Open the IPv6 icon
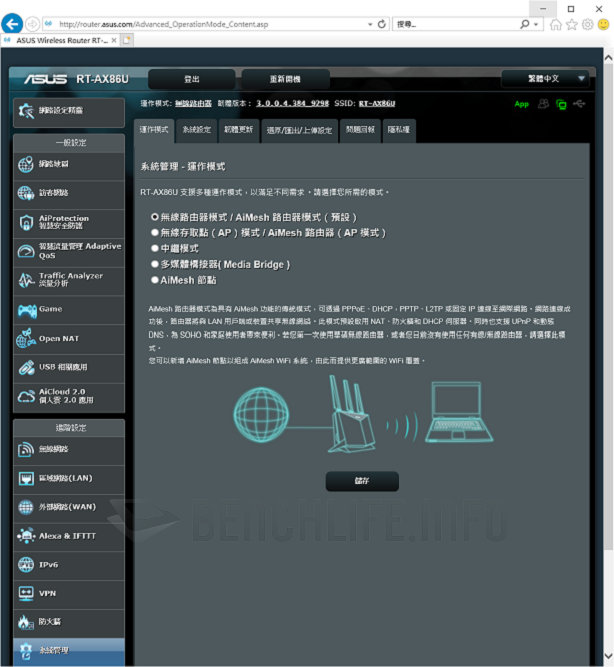The height and width of the screenshot is (667, 614). [x=26, y=565]
